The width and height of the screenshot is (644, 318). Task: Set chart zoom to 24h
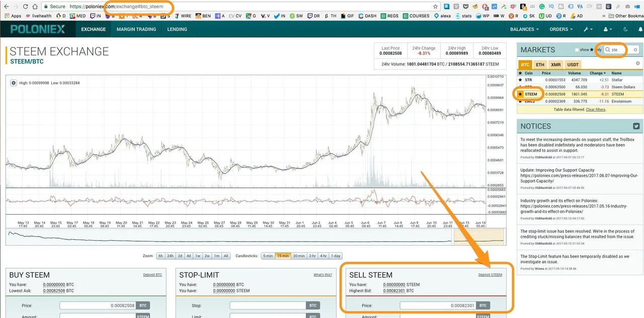click(x=171, y=256)
